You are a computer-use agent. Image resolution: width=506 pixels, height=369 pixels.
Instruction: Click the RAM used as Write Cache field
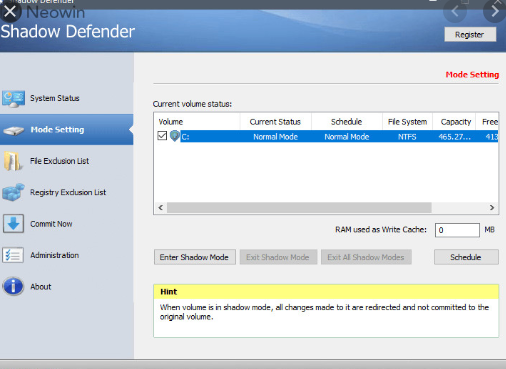tap(457, 230)
